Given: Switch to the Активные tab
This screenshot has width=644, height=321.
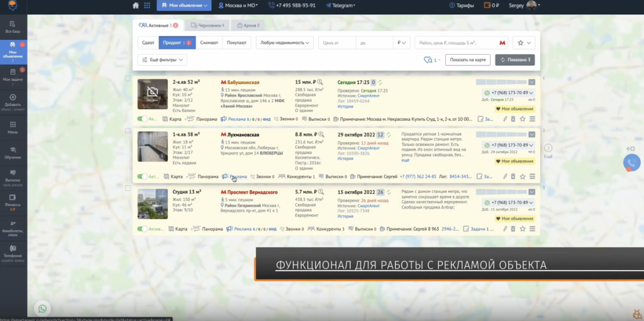Looking at the screenshot, I should pos(158,26).
